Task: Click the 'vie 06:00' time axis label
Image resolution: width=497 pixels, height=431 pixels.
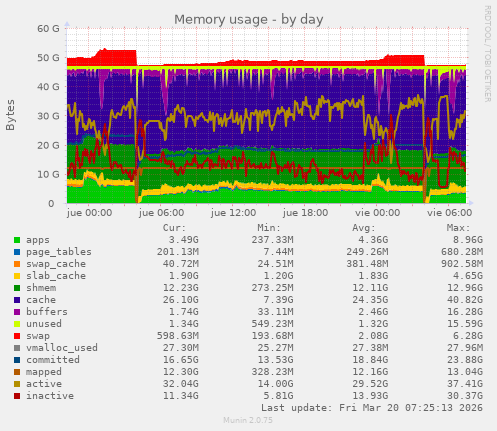Action: coord(449,213)
